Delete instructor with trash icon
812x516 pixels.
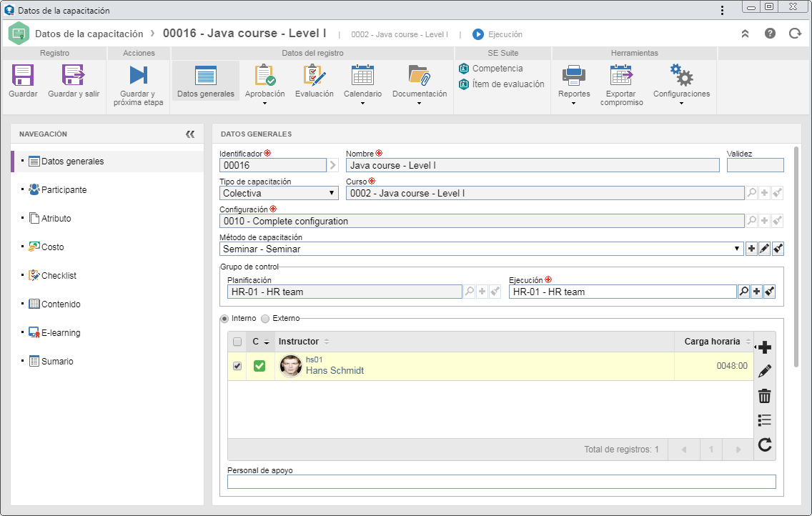pyautogui.click(x=765, y=396)
